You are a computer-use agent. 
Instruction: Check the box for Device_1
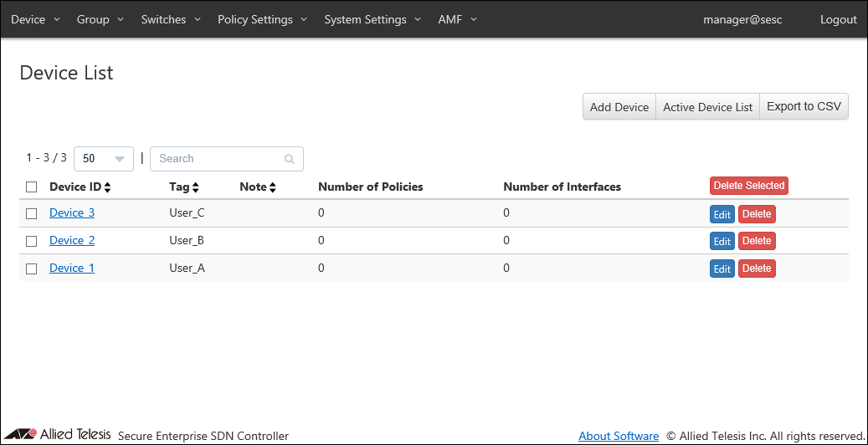[x=32, y=269]
